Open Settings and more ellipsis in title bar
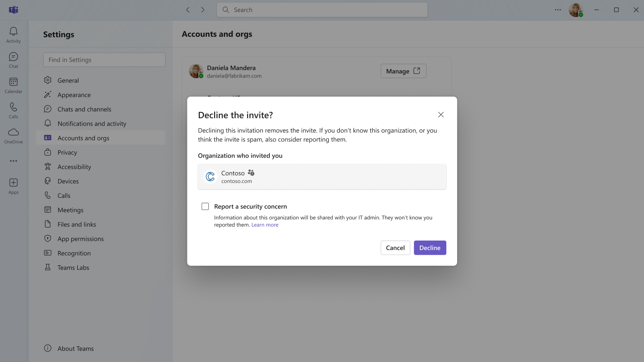Image resolution: width=644 pixels, height=362 pixels. (x=558, y=10)
